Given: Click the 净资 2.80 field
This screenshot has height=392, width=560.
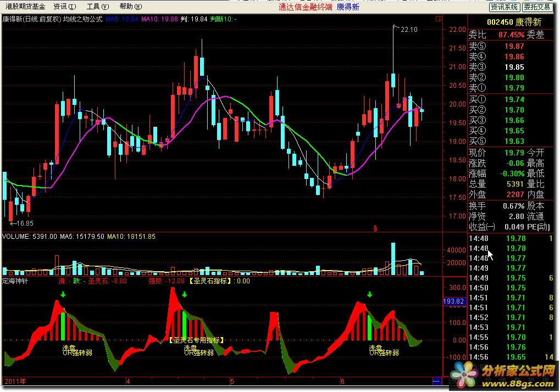Looking at the screenshot, I should tap(496, 216).
